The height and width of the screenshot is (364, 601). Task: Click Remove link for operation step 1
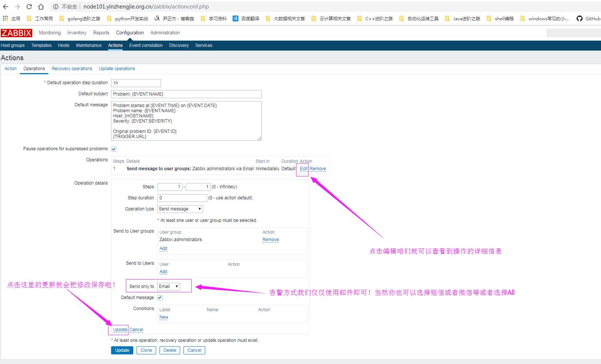pos(317,169)
